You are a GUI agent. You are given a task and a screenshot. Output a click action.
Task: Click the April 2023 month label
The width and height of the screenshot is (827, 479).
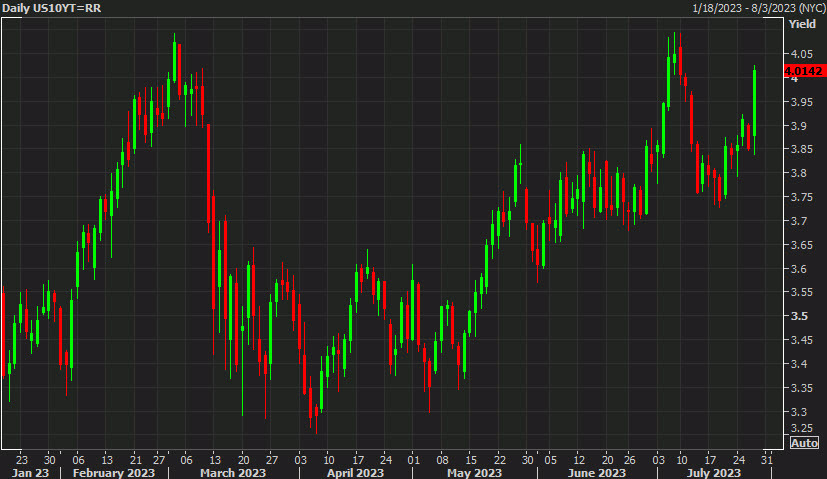coord(355,472)
